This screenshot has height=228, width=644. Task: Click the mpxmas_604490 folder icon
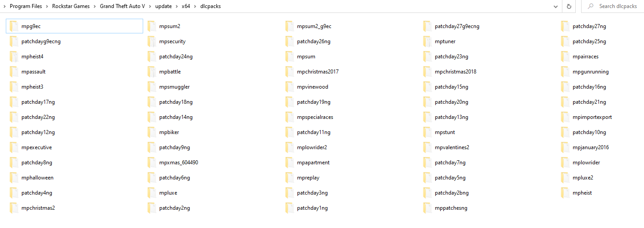click(152, 163)
